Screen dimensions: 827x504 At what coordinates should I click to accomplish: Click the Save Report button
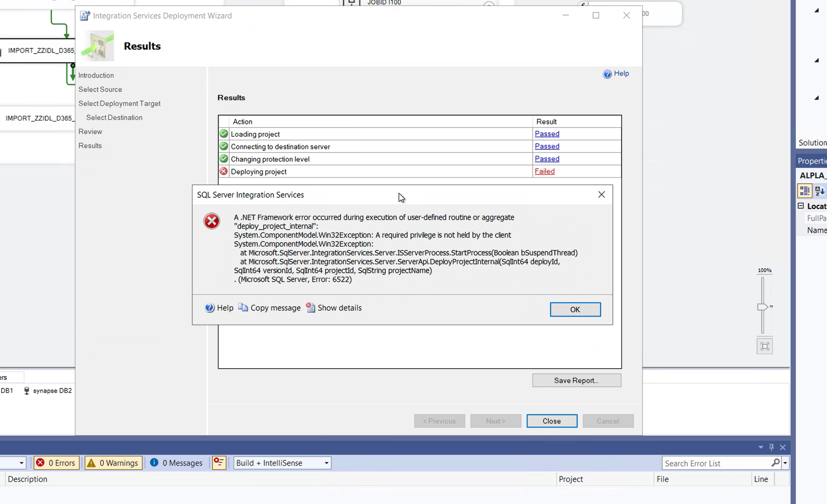tap(576, 380)
